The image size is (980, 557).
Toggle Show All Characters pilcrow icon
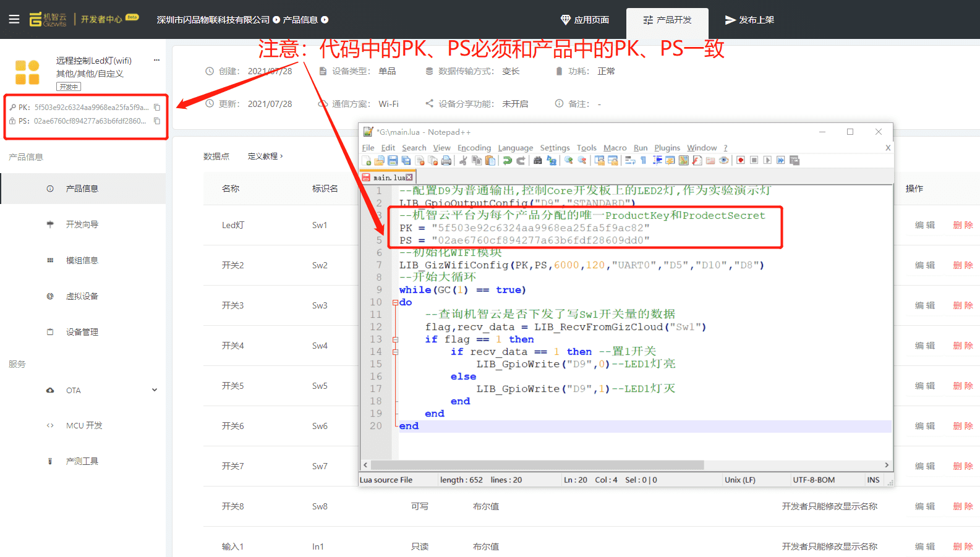pyautogui.click(x=643, y=160)
